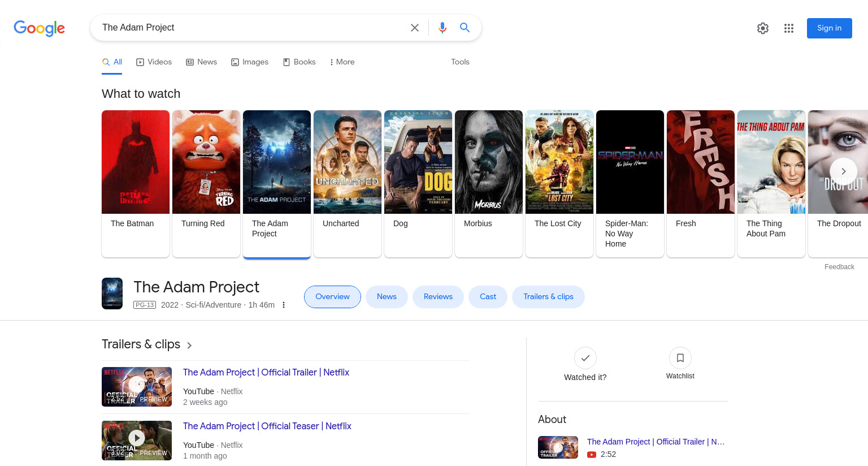The image size is (868, 466).
Task: Open Dog movie card
Action: [418, 184]
